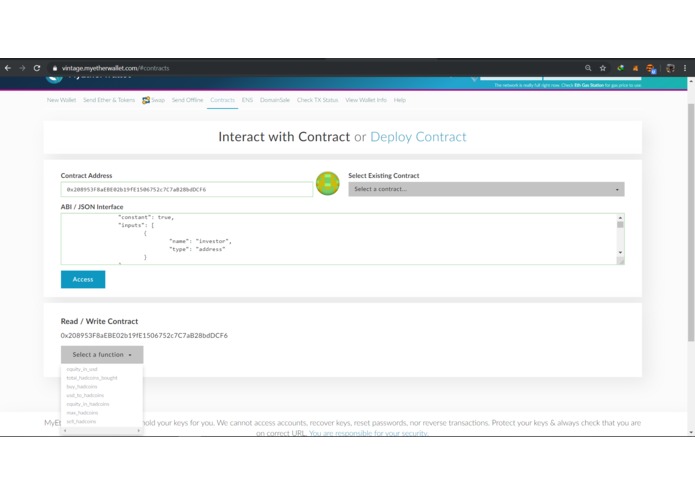Click the Read / Write Contract address text
The width and height of the screenshot is (695, 494).
144,336
